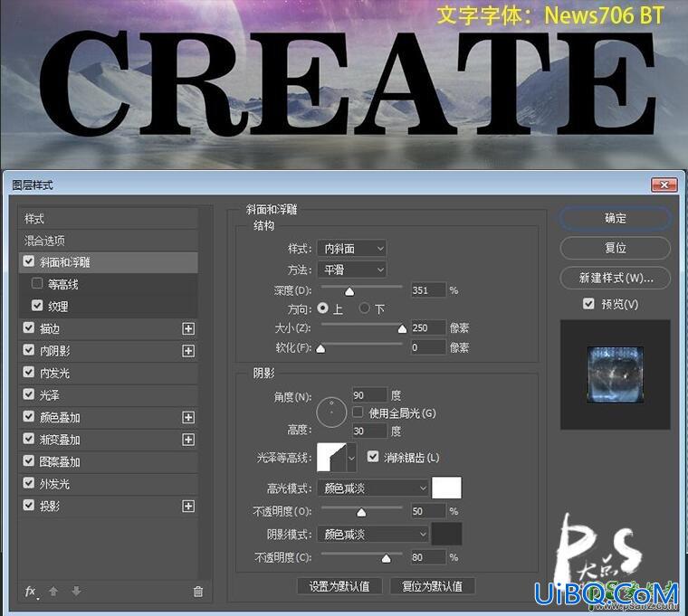
Task: Enable the Contour (等高线) checkbox
Action: point(37,283)
